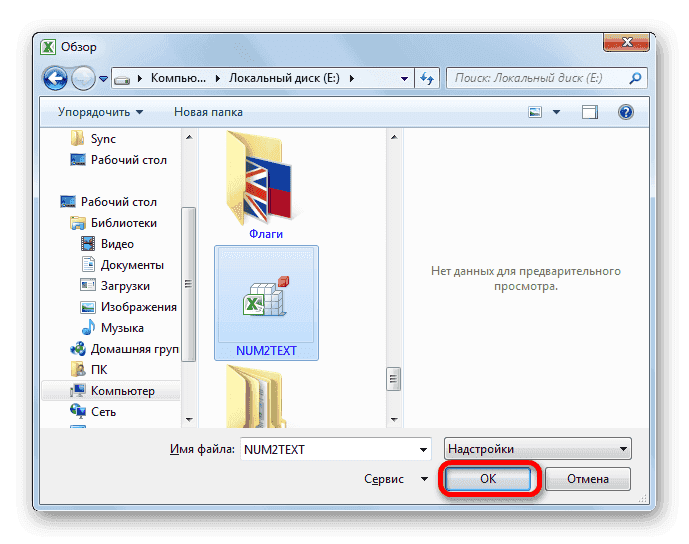Select Музыка library
This screenshot has width=689, height=544.
coord(112,328)
